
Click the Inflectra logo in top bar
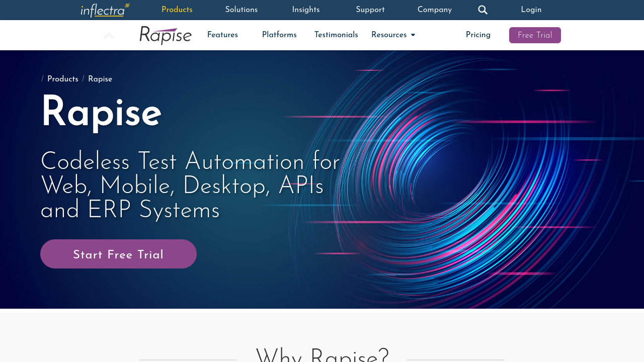tap(105, 10)
